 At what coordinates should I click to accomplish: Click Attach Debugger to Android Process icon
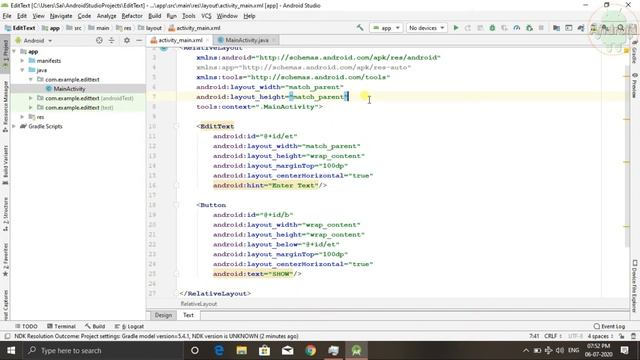coord(529,28)
